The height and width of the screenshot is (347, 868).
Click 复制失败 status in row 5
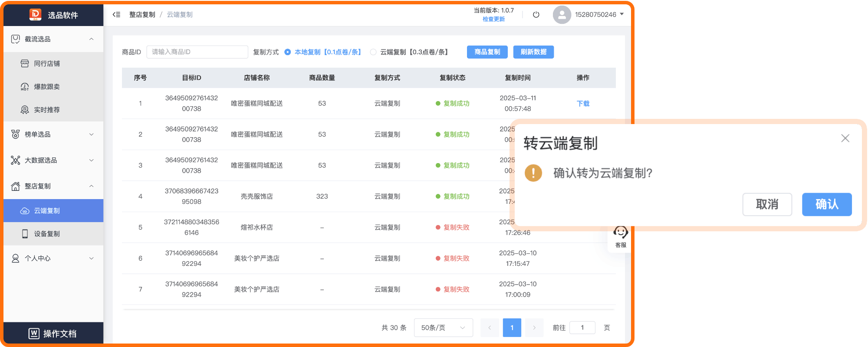click(452, 227)
